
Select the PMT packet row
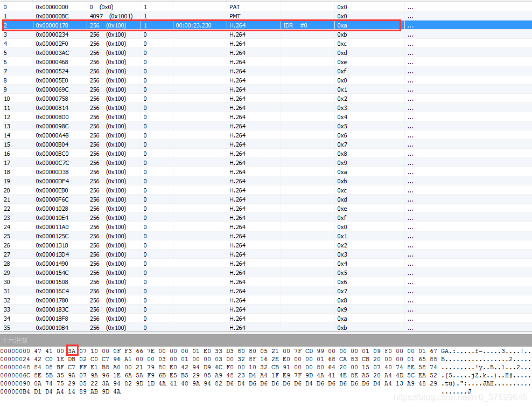(266, 16)
